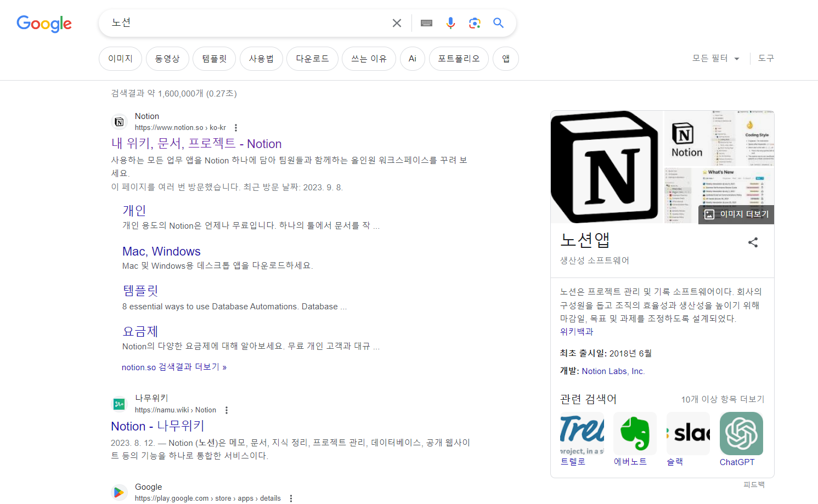Image resolution: width=818 pixels, height=504 pixels.
Task: Click the ChatGPT label text
Action: [737, 462]
